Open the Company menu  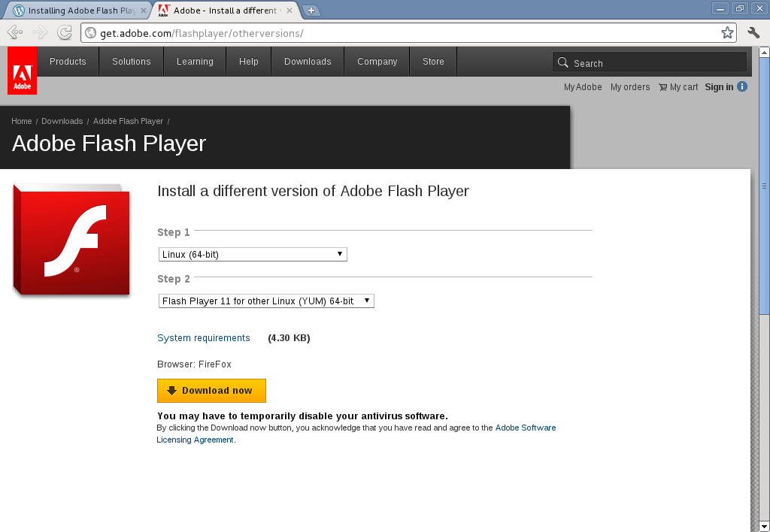pyautogui.click(x=377, y=62)
